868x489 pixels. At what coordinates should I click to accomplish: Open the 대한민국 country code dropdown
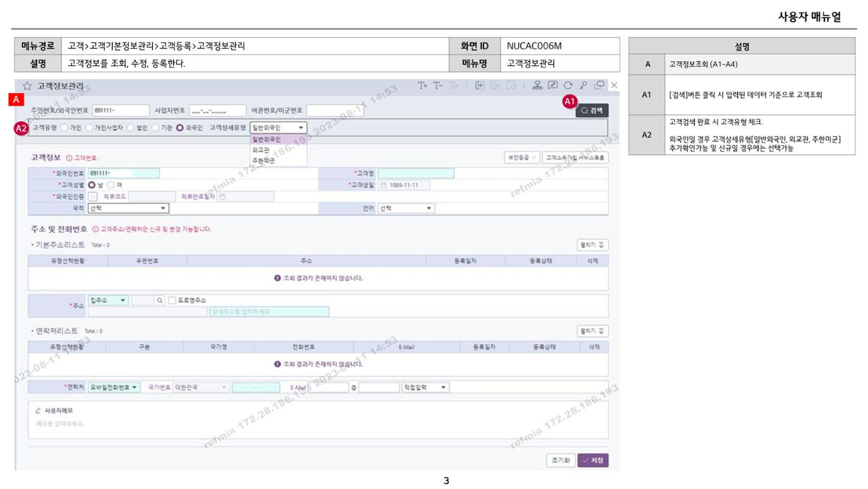tap(200, 387)
